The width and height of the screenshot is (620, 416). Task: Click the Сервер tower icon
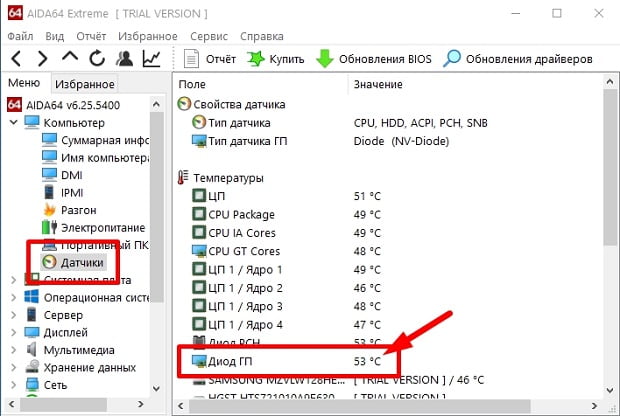point(32,314)
